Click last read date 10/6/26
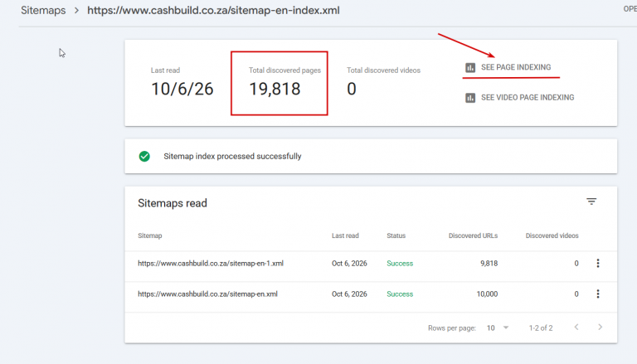The width and height of the screenshot is (637, 364). click(x=182, y=89)
